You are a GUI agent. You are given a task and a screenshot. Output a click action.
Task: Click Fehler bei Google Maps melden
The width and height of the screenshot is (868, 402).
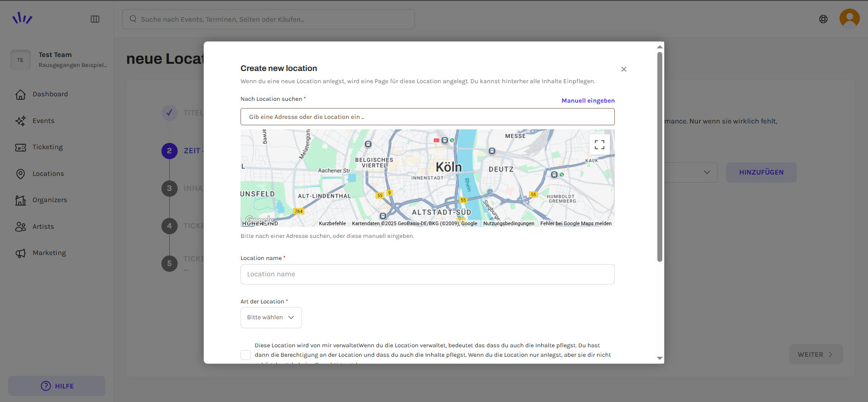click(576, 223)
